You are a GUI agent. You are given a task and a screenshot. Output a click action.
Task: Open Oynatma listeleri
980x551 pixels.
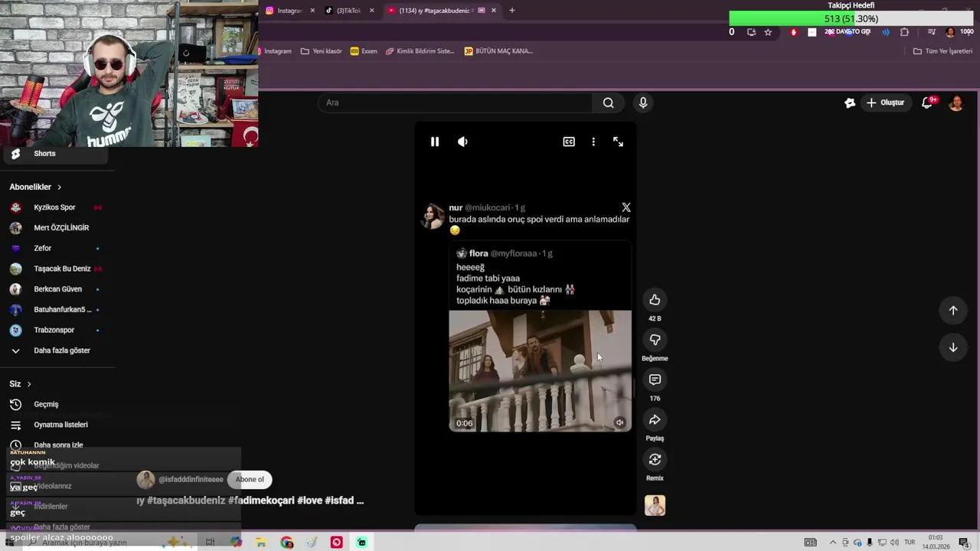coord(55,425)
